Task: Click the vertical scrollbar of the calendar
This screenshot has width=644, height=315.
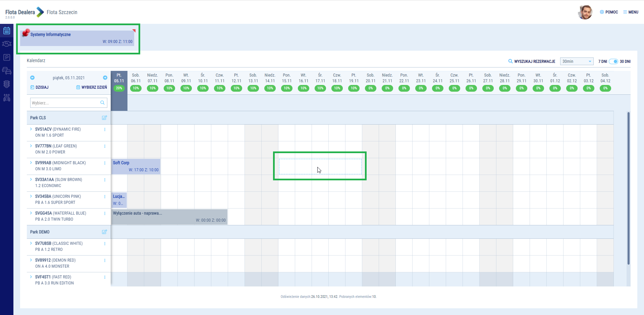Action: pos(628,188)
